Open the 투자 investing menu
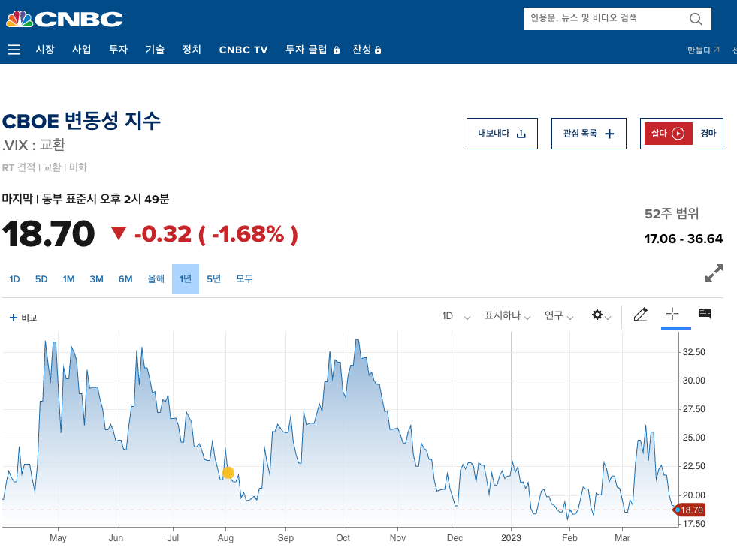Screen dimensions: 737x560 tap(119, 50)
